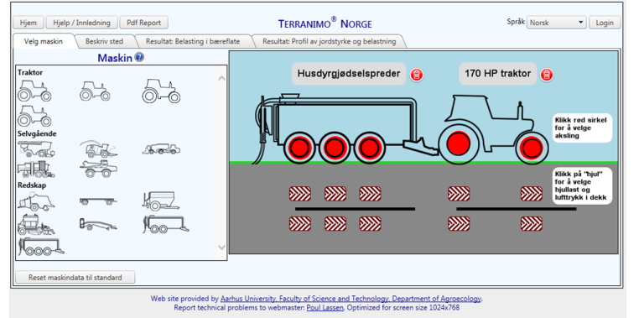Click the Hjem button
Image resolution: width=644 pixels, height=318 pixels.
29,23
